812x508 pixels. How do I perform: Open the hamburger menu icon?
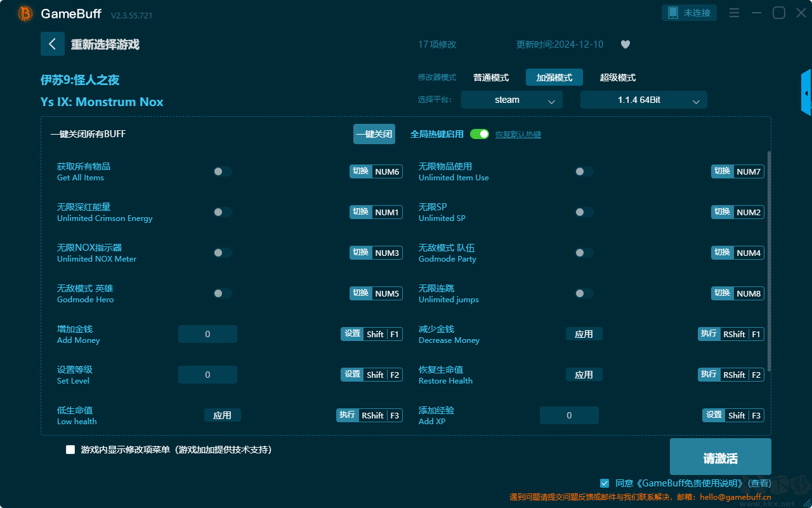[x=734, y=13]
